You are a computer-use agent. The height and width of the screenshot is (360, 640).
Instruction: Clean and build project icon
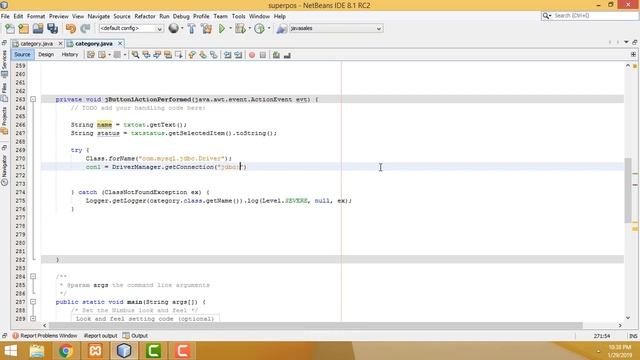click(x=206, y=29)
